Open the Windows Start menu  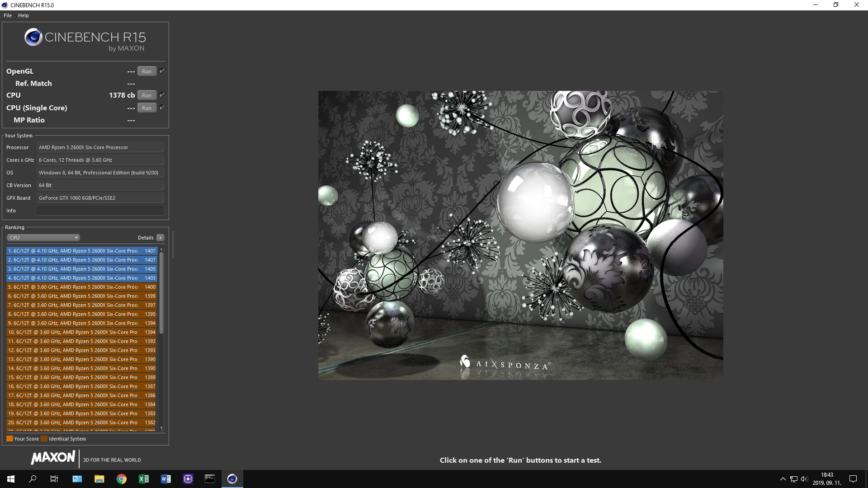tap(11, 479)
